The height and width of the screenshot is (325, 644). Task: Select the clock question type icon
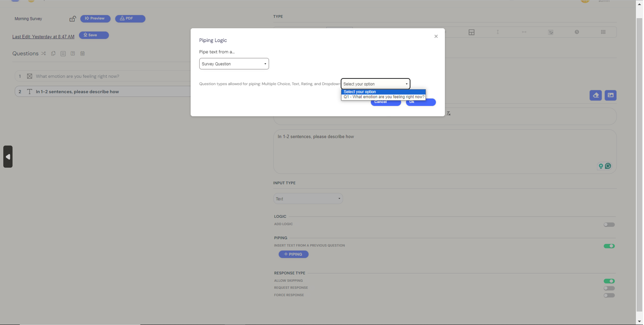[577, 32]
